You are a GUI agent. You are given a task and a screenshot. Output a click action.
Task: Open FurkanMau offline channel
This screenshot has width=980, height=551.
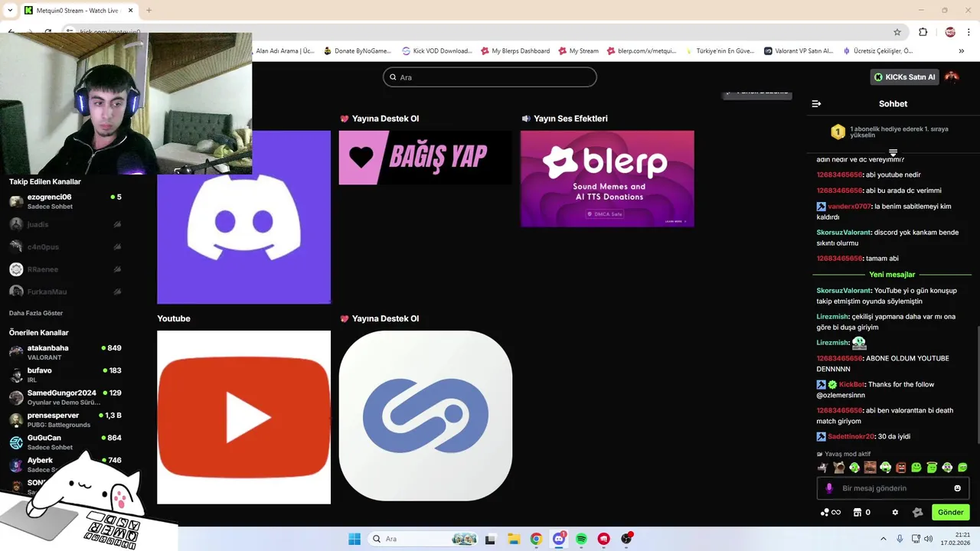(65, 292)
